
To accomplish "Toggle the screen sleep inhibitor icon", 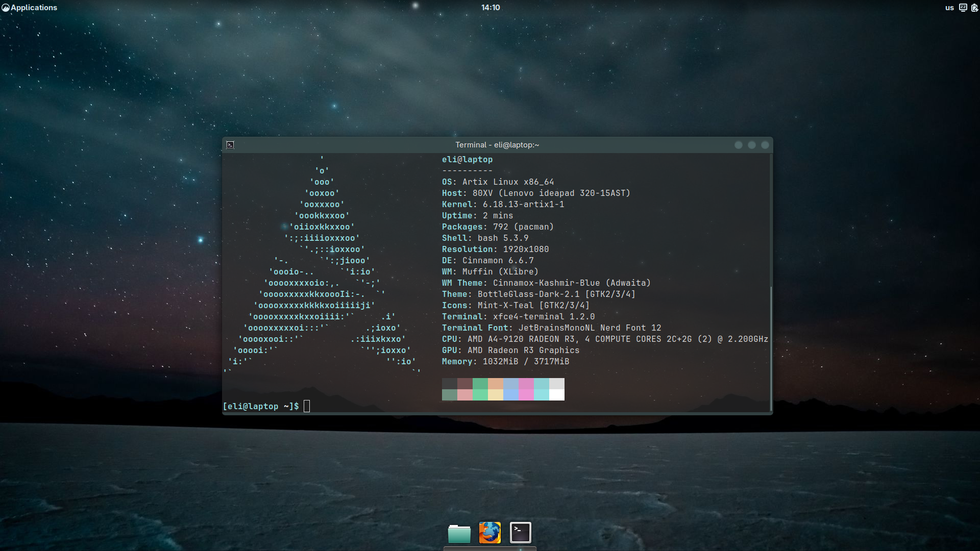I will click(963, 8).
